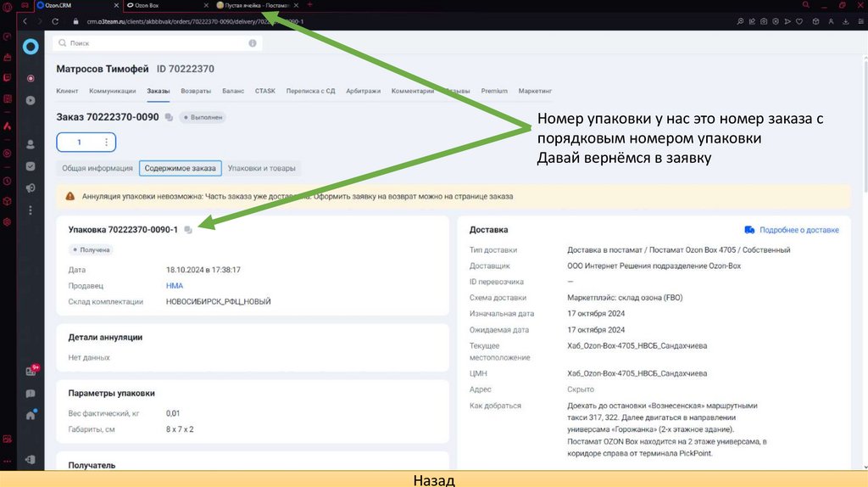Reload the page with browser refresh icon
Image resolution: width=868 pixels, height=487 pixels.
[x=55, y=21]
